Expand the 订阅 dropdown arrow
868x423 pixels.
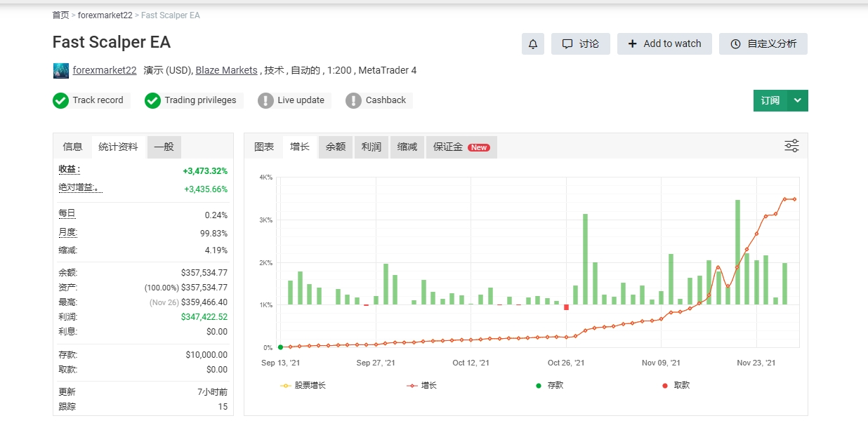(797, 100)
